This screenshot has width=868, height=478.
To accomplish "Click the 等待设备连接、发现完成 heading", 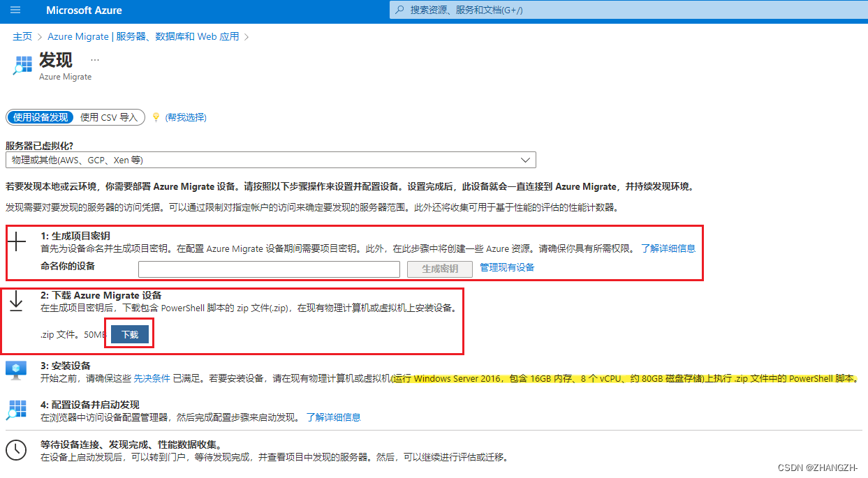I will [x=131, y=445].
